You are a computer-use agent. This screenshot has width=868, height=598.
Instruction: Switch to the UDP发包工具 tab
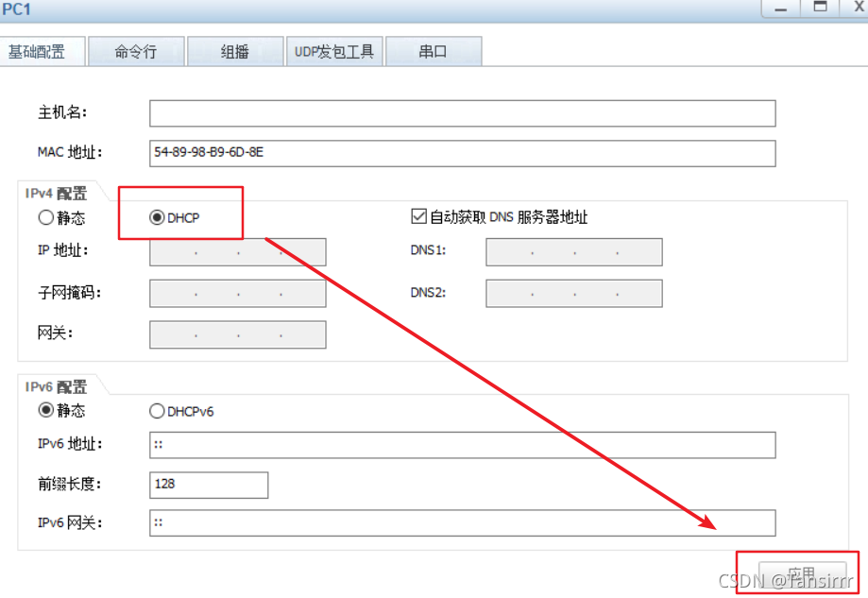[334, 52]
